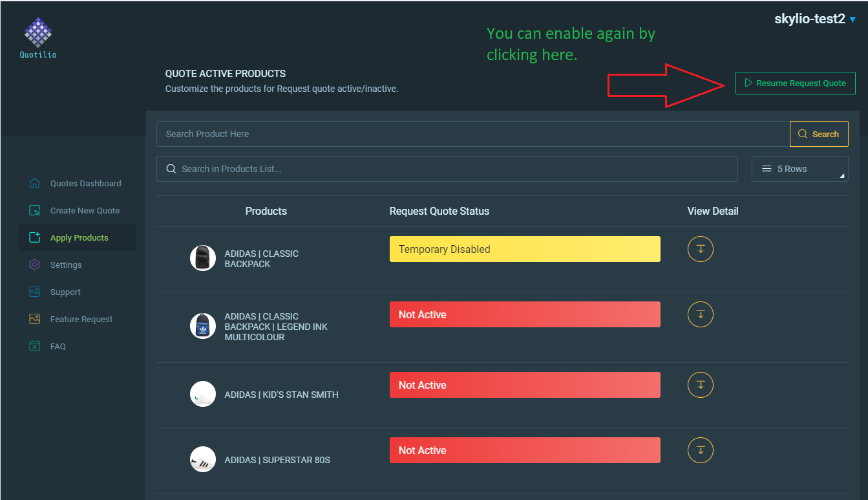Click the magnifier icon in Products List search
The height and width of the screenshot is (500, 868).
click(171, 169)
